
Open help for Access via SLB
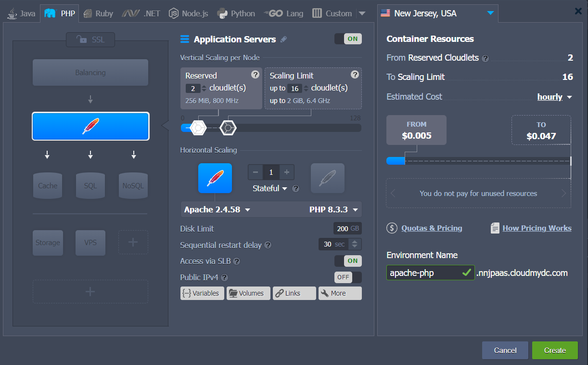tap(237, 261)
